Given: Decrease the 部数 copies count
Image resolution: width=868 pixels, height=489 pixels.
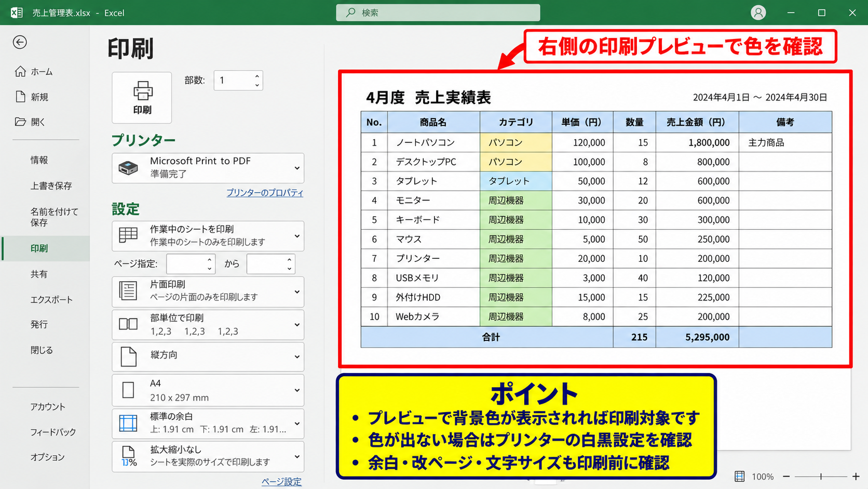Looking at the screenshot, I should [257, 85].
